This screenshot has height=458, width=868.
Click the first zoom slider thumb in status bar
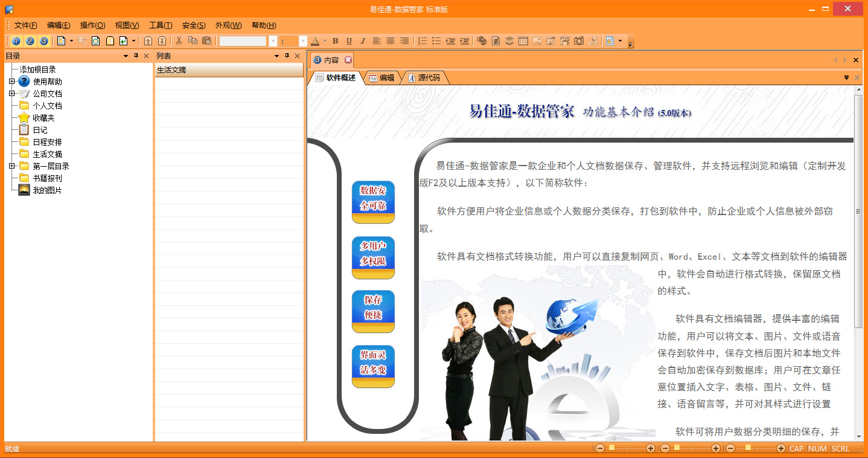[x=611, y=448]
